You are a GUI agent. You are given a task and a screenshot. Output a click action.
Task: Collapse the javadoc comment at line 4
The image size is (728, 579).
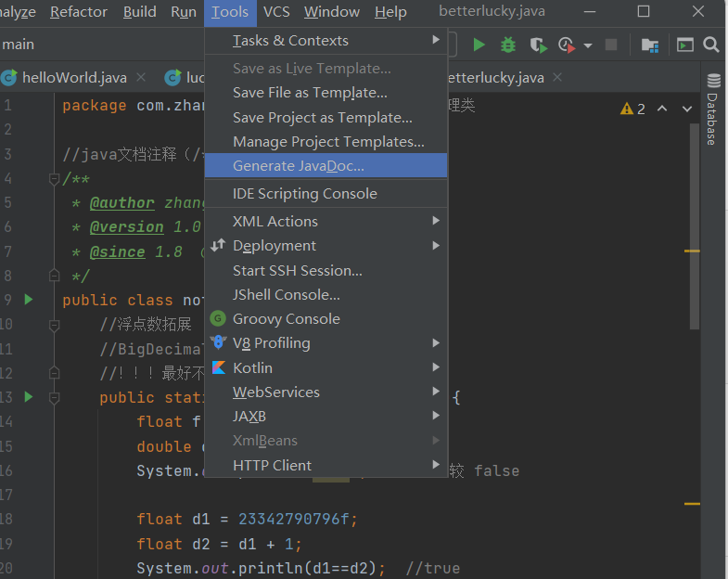click(x=55, y=178)
